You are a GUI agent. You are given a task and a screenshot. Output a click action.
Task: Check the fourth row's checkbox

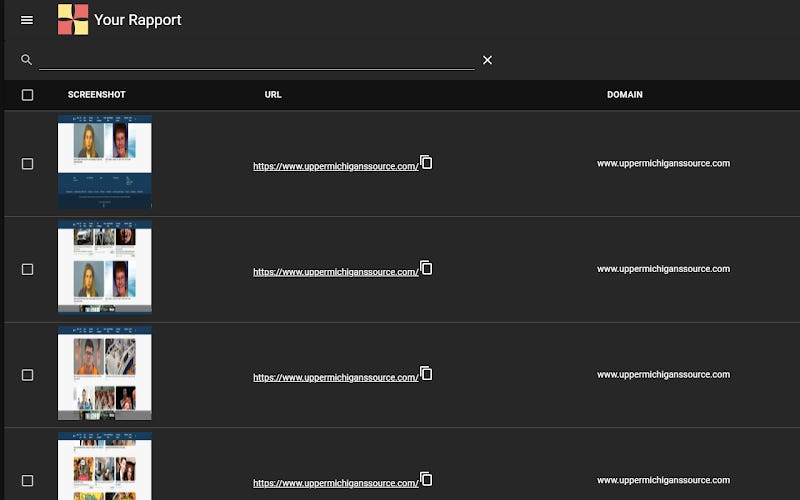coord(28,481)
